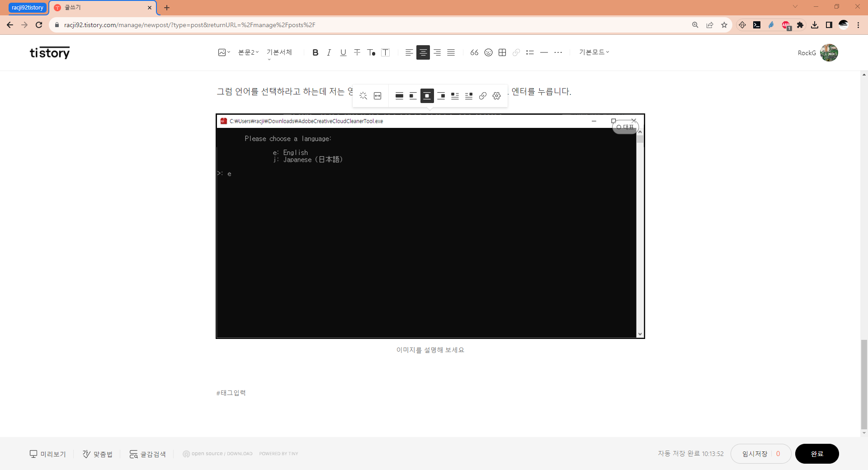Screen dimensions: 868x470
Task: Open image settings gear
Action: click(497, 96)
